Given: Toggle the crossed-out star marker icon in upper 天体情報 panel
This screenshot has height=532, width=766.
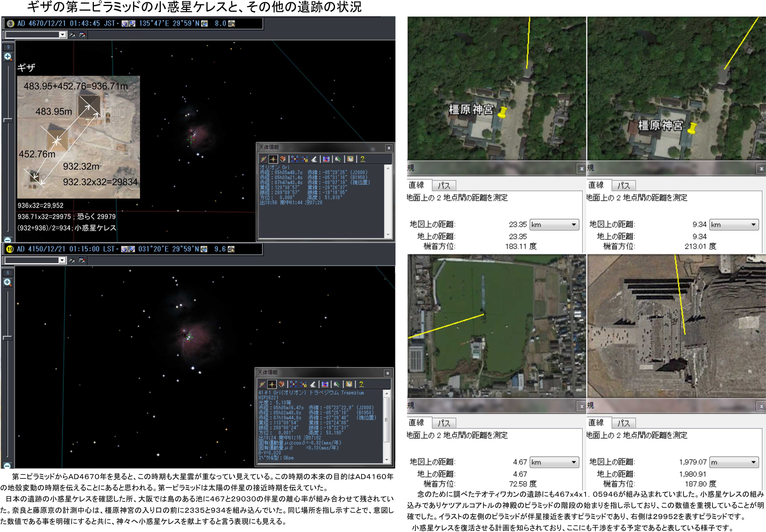Looking at the screenshot, I should pos(263,159).
